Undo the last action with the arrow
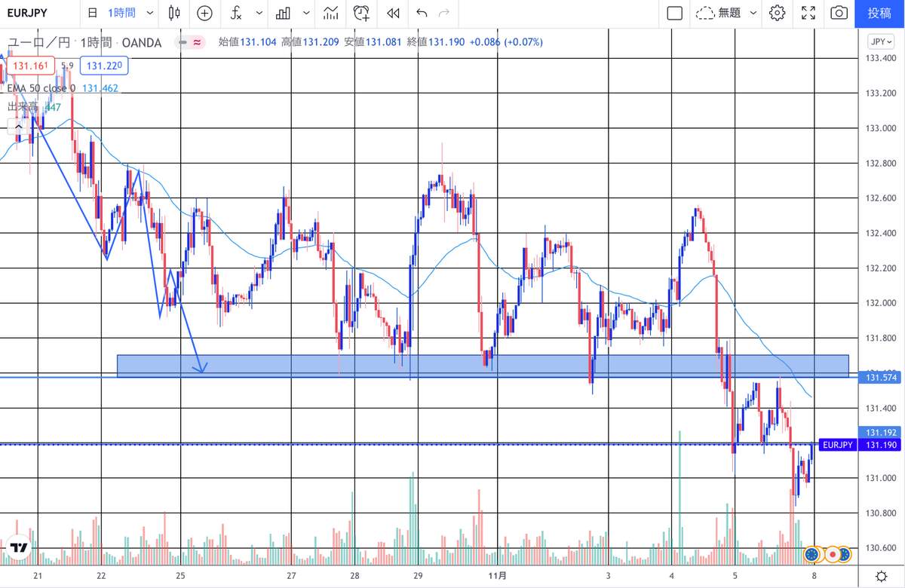 point(422,13)
